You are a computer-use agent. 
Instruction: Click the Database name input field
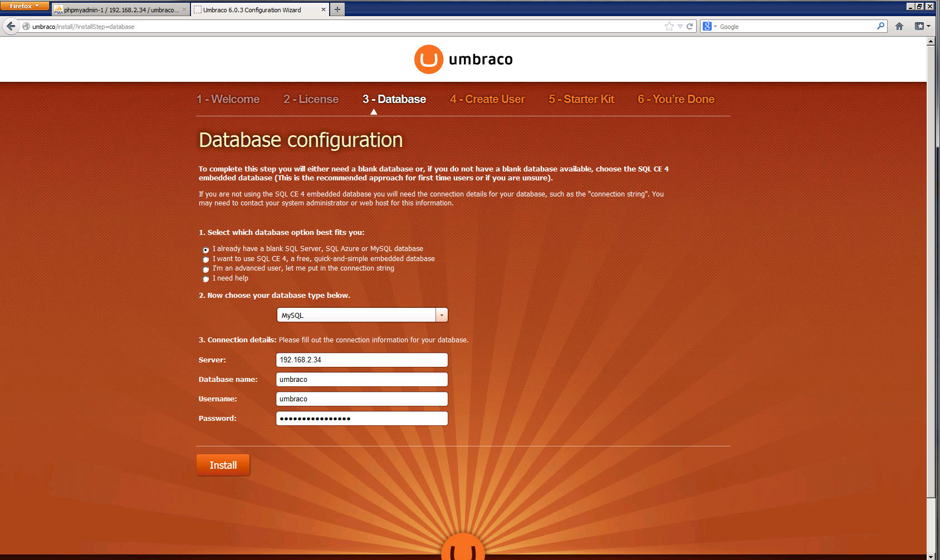tap(362, 379)
